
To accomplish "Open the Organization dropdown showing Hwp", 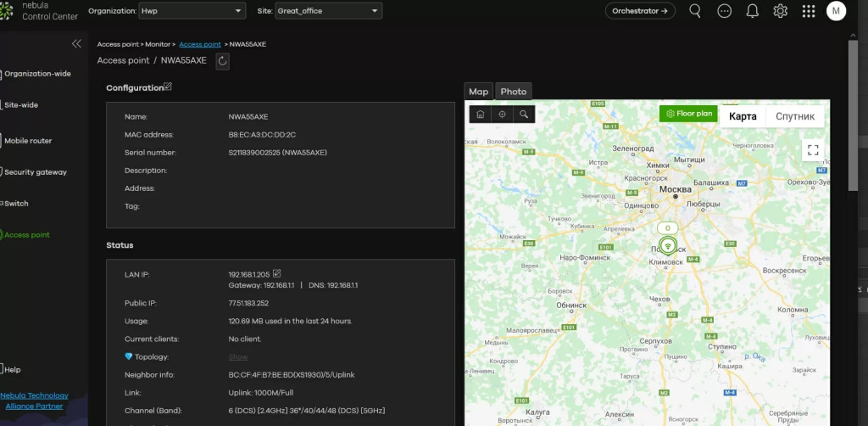I will coord(192,12).
